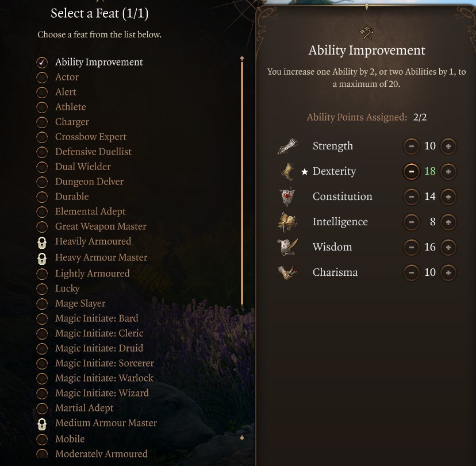Select Magic Initiate: Wizard entry
476x466 pixels.
coord(102,393)
